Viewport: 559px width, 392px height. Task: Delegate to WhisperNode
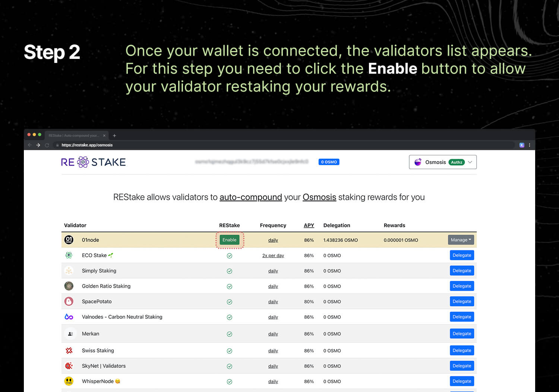[x=462, y=381]
